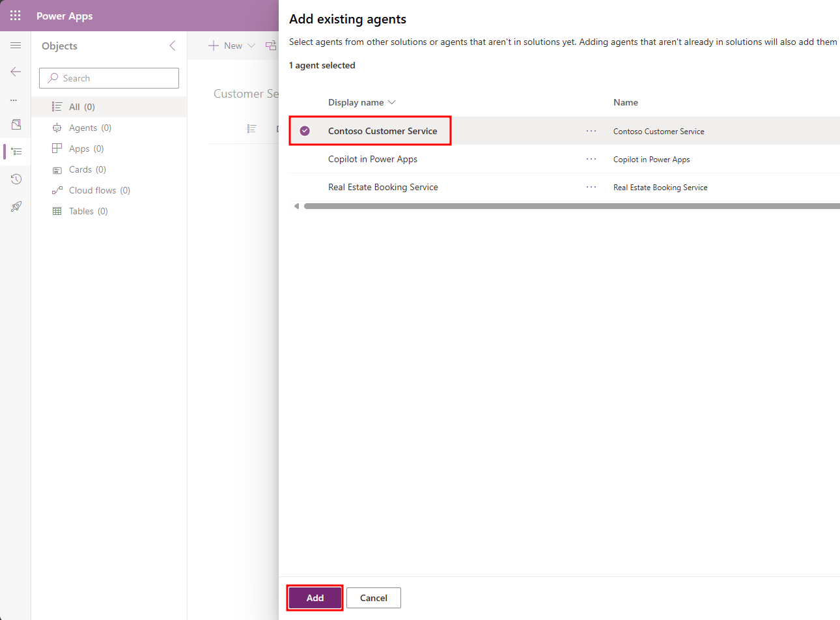Click the back arrow in left rail
Viewport: 840px width, 620px height.
(x=16, y=72)
